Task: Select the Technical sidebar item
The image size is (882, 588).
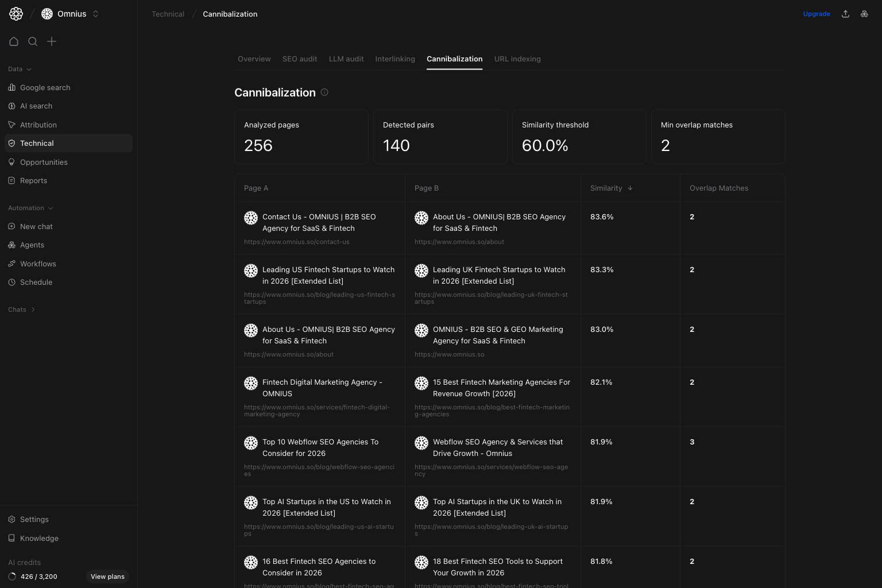Action: 68,143
